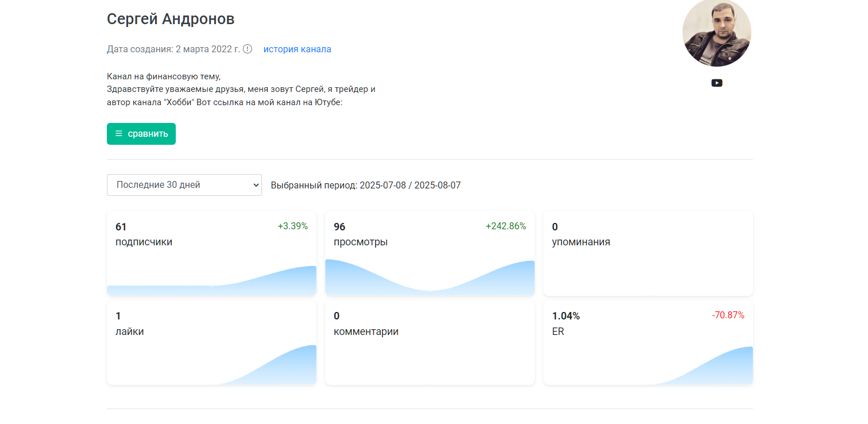Click the лайки stats card

(x=211, y=342)
